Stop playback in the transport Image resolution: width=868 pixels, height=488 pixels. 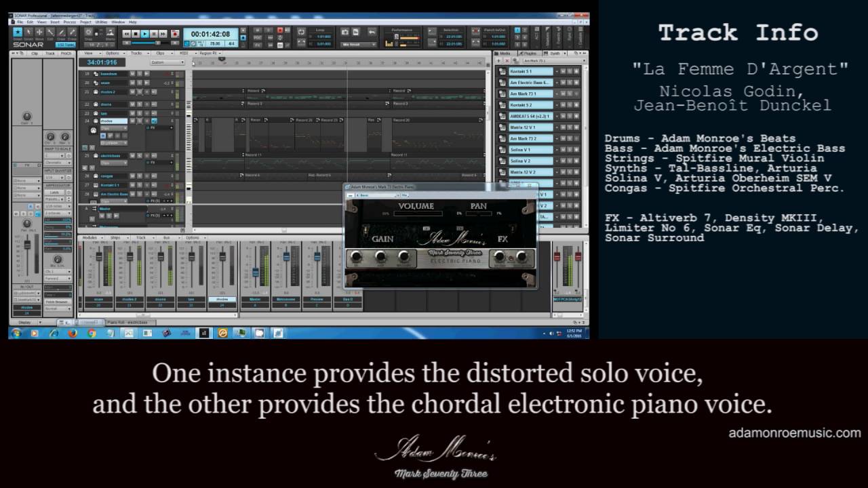coord(136,34)
